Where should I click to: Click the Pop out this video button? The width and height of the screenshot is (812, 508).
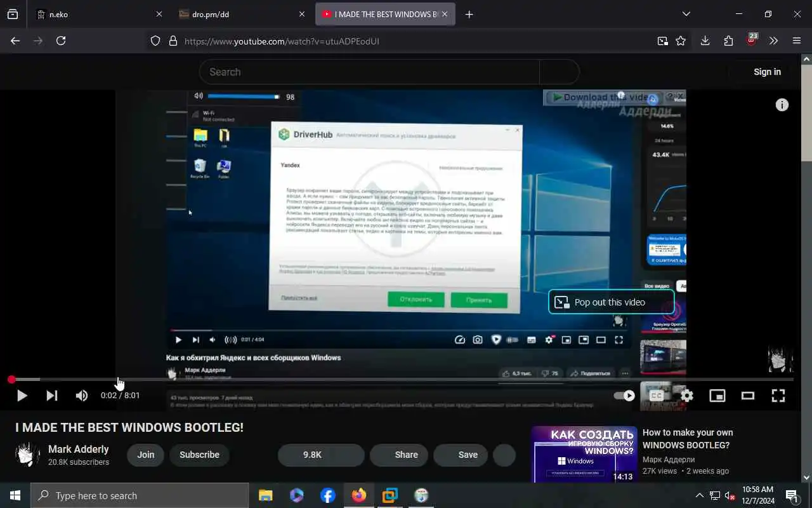click(611, 302)
